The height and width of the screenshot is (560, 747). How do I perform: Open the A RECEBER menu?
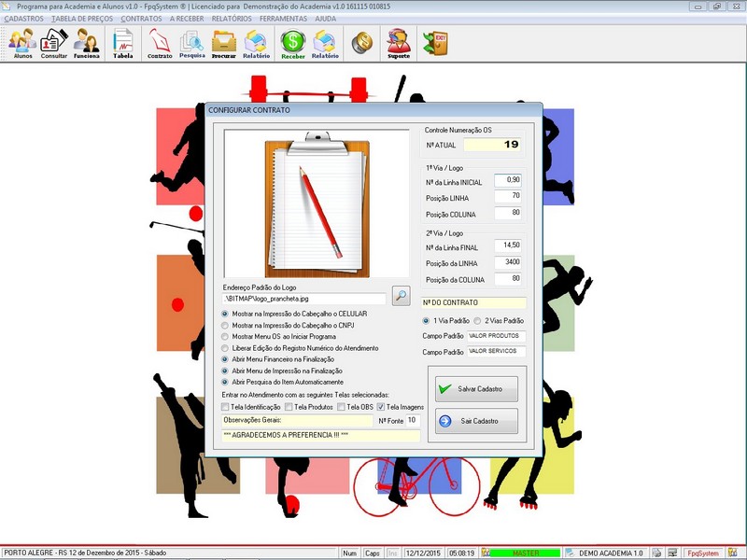click(187, 19)
